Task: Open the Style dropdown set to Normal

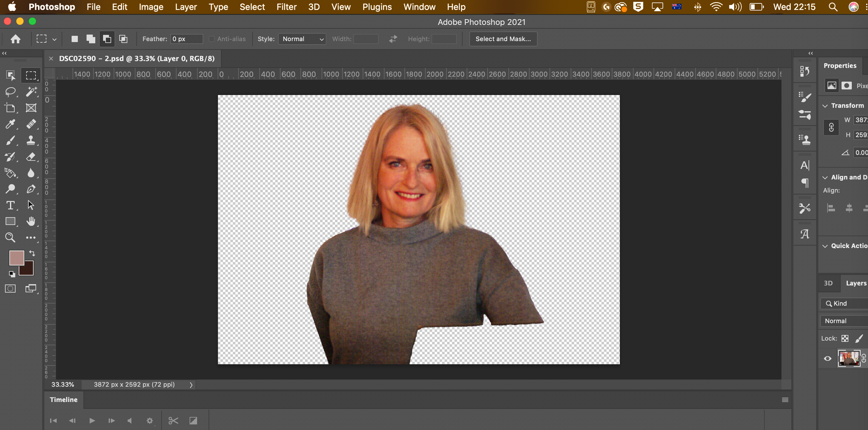Action: pos(302,39)
